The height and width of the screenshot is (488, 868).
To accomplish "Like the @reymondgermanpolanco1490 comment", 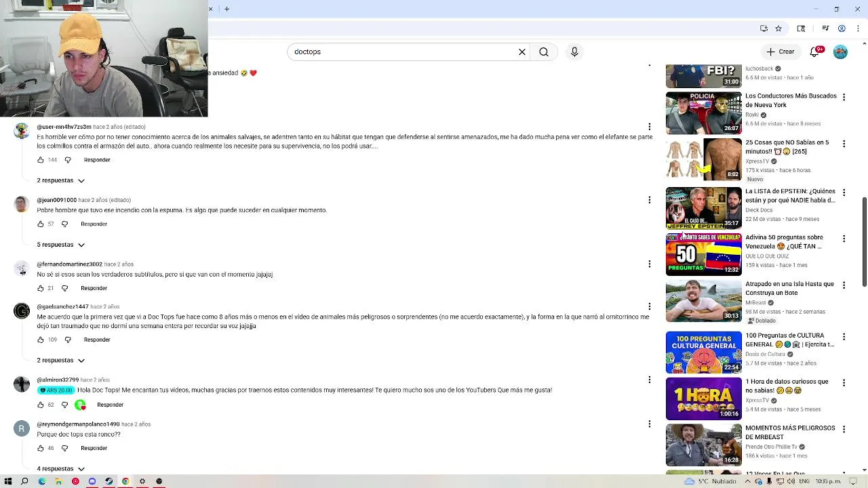I will click(x=41, y=448).
